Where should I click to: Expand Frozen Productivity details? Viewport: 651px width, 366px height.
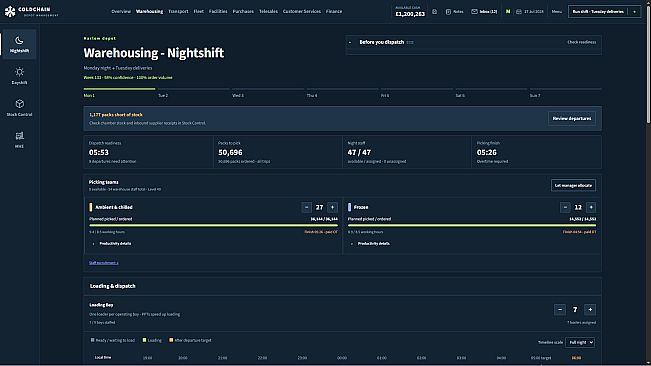point(370,244)
